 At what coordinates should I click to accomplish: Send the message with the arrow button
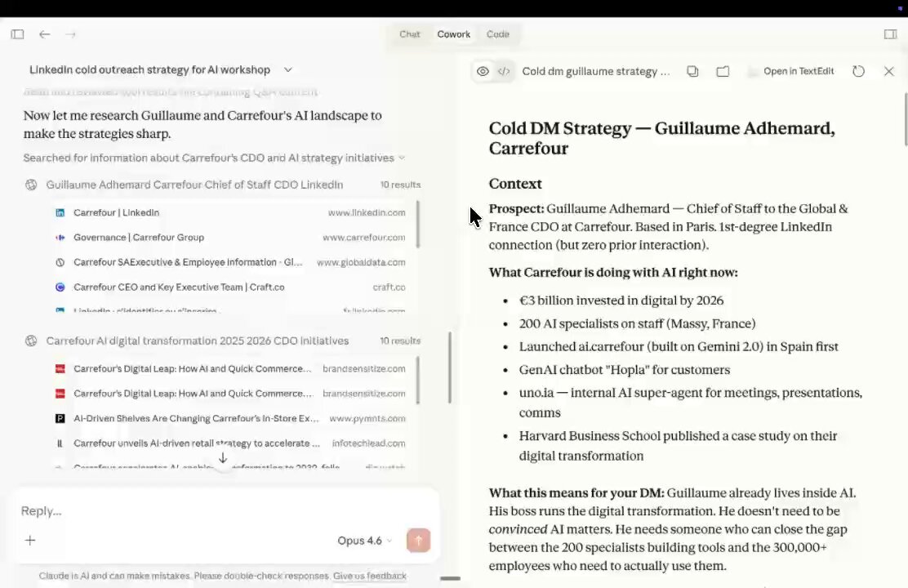[418, 541]
